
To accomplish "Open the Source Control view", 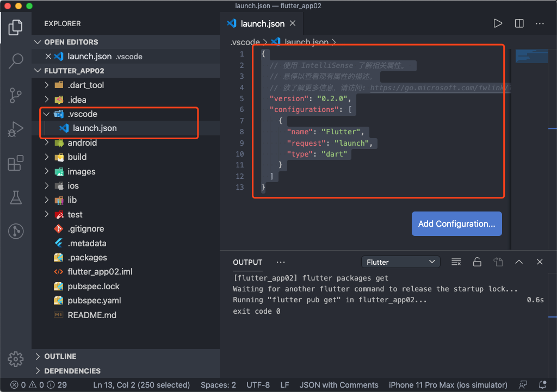I will (x=16, y=96).
